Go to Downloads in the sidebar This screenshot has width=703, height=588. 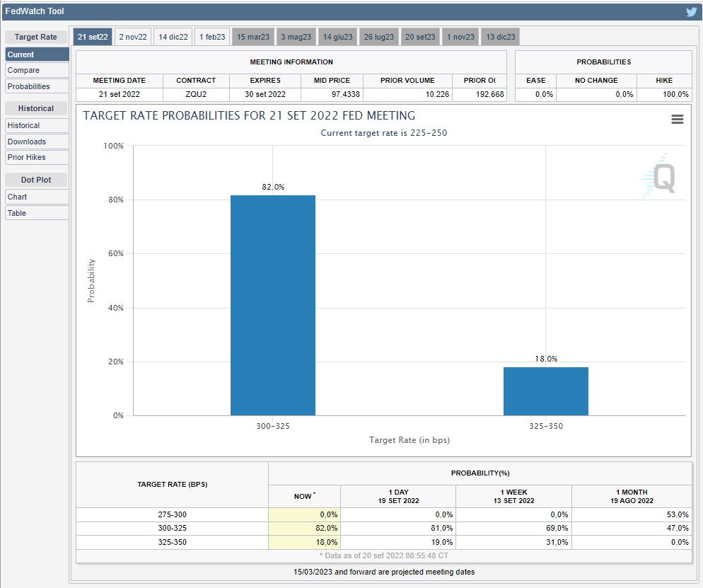click(37, 142)
